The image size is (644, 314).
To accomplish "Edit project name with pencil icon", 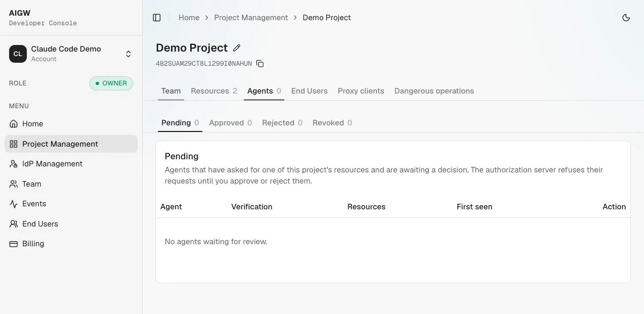I will coord(237,48).
